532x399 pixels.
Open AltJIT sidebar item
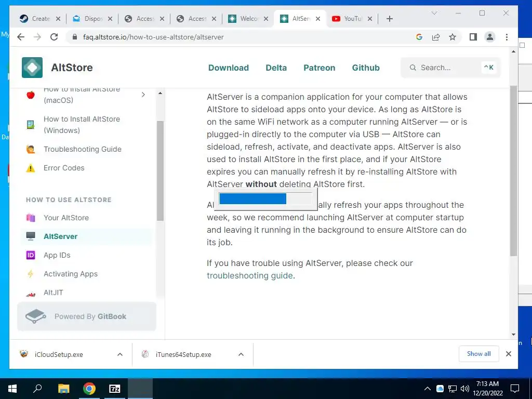pos(54,292)
